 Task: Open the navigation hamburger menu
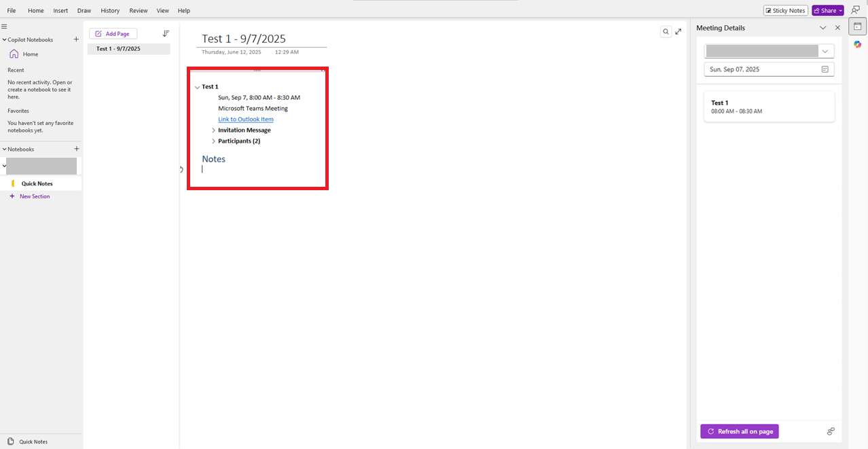(4, 26)
